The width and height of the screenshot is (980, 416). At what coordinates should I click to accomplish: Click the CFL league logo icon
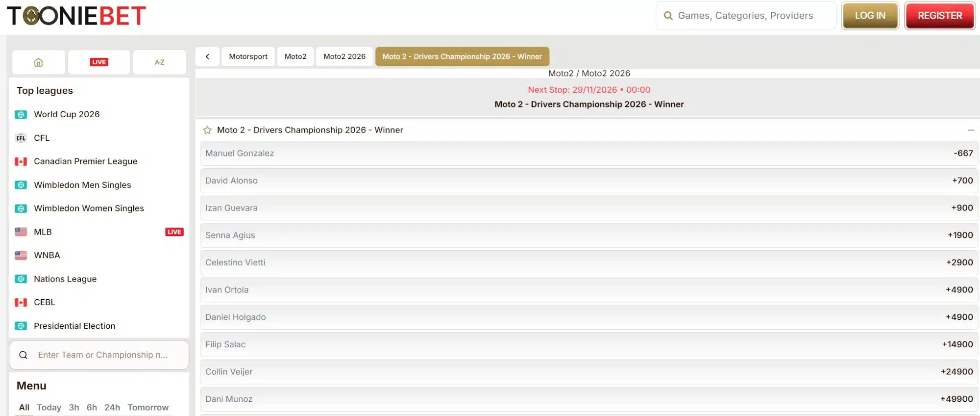pos(21,138)
